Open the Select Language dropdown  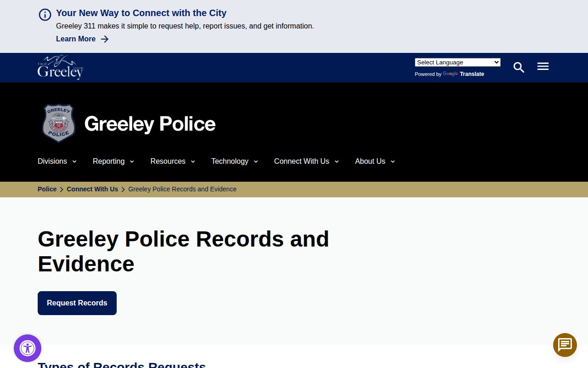coord(458,63)
